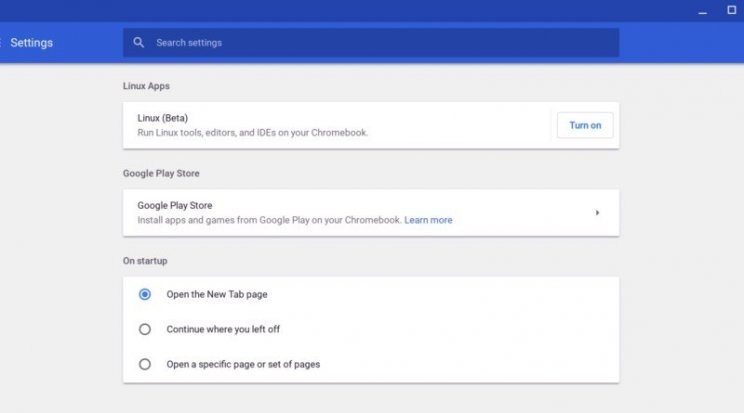This screenshot has width=744, height=413.
Task: Open the Settings hamburger menu
Action: tap(1, 43)
